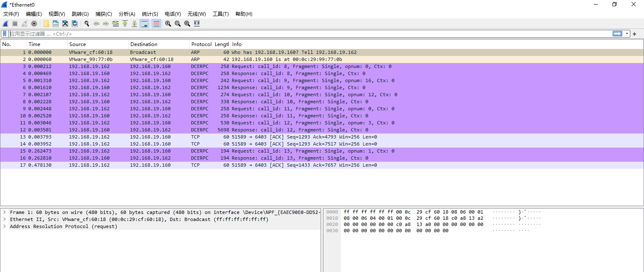
Task: Click the resize columns icon
Action: pos(197,24)
